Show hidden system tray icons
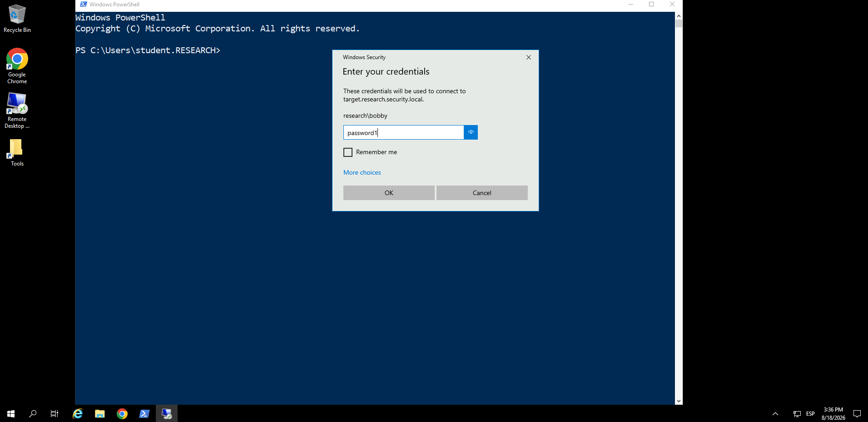This screenshot has width=868, height=422. coord(775,414)
